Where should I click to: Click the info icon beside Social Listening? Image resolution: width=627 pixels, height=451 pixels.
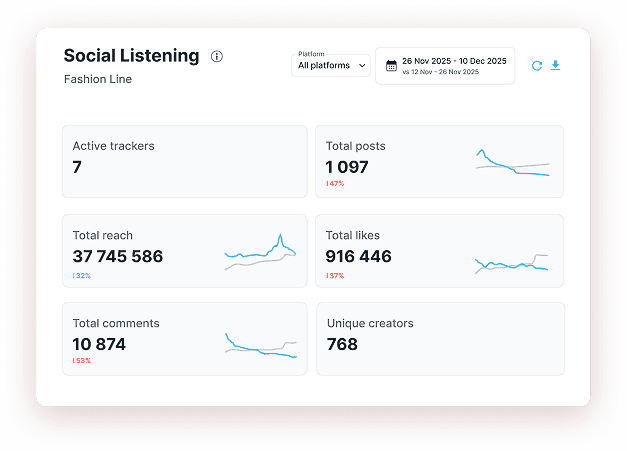pyautogui.click(x=217, y=57)
